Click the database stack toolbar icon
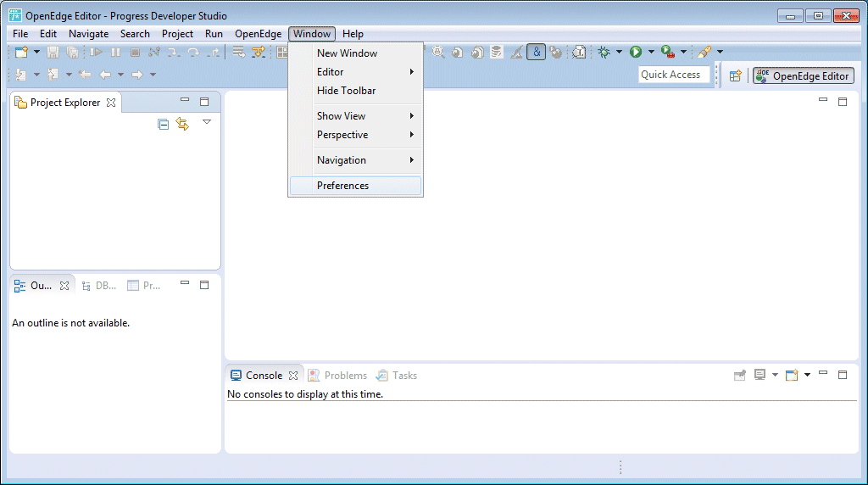 pyautogui.click(x=497, y=52)
